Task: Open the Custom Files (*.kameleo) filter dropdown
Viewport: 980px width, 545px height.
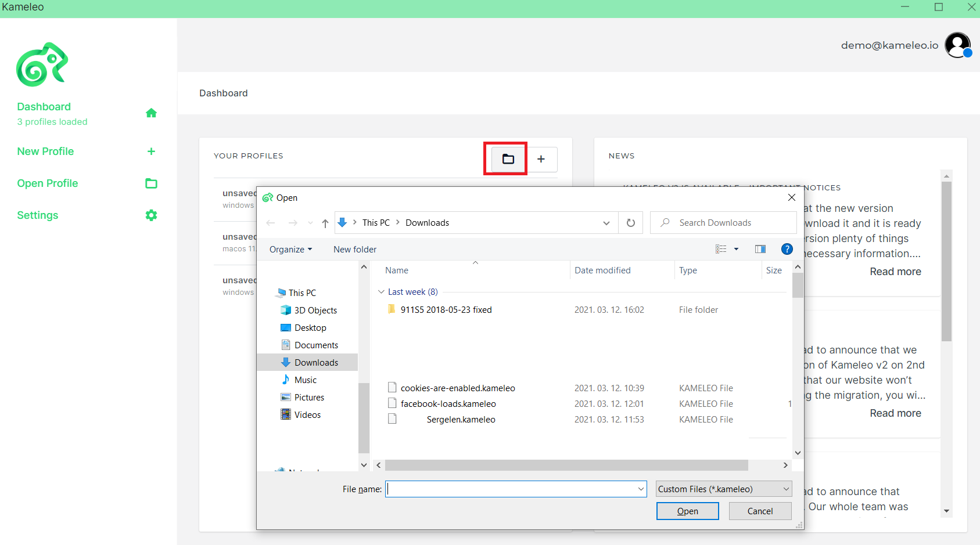Action: tap(724, 489)
